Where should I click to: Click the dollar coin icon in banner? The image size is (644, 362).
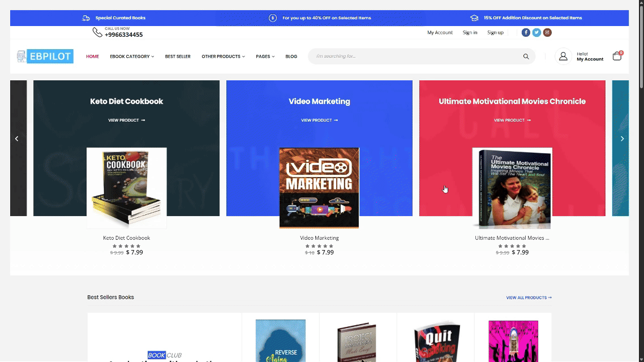273,18
